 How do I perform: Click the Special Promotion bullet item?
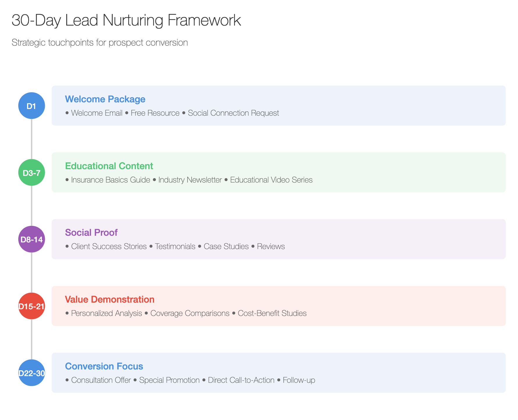169,380
